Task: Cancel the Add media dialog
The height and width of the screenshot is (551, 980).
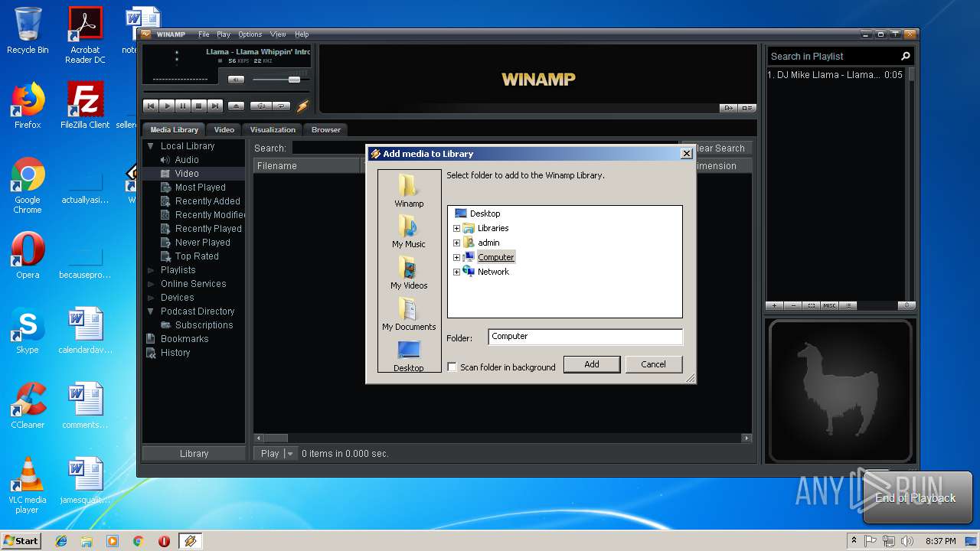Action: click(x=653, y=364)
